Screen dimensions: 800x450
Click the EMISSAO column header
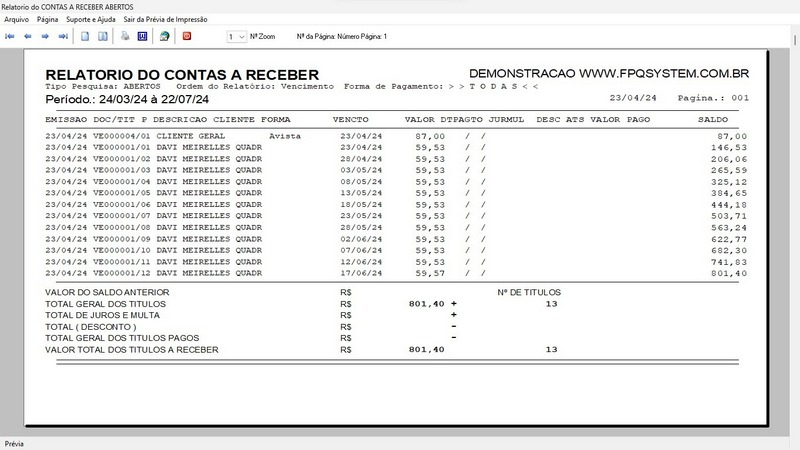tap(66, 119)
